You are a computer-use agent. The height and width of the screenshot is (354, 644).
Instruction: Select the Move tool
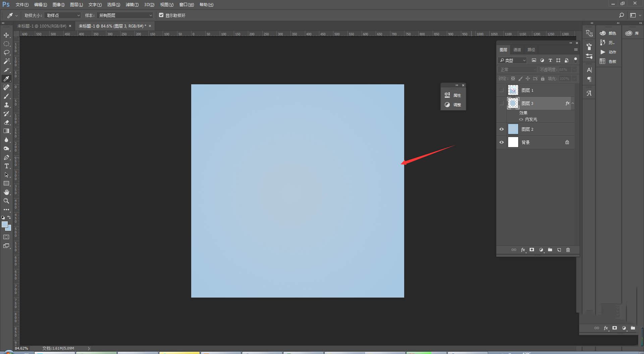tap(6, 35)
